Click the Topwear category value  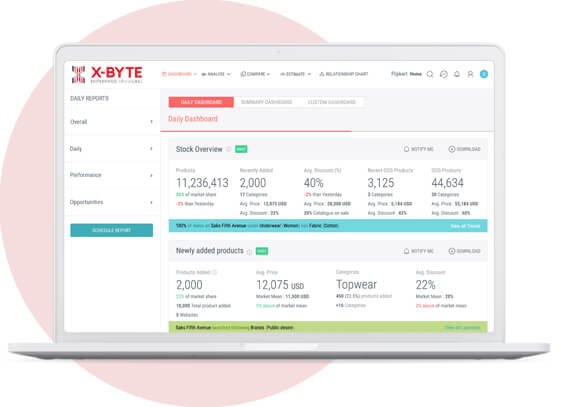coord(356,285)
